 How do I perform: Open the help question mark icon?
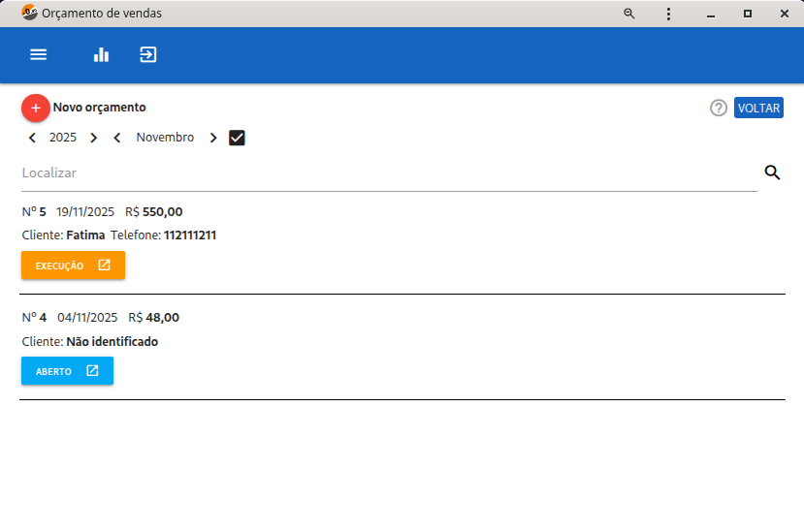719,108
